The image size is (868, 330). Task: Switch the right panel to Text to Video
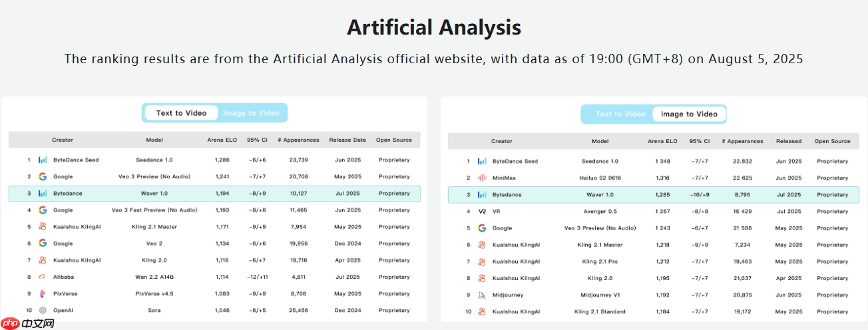coord(620,114)
